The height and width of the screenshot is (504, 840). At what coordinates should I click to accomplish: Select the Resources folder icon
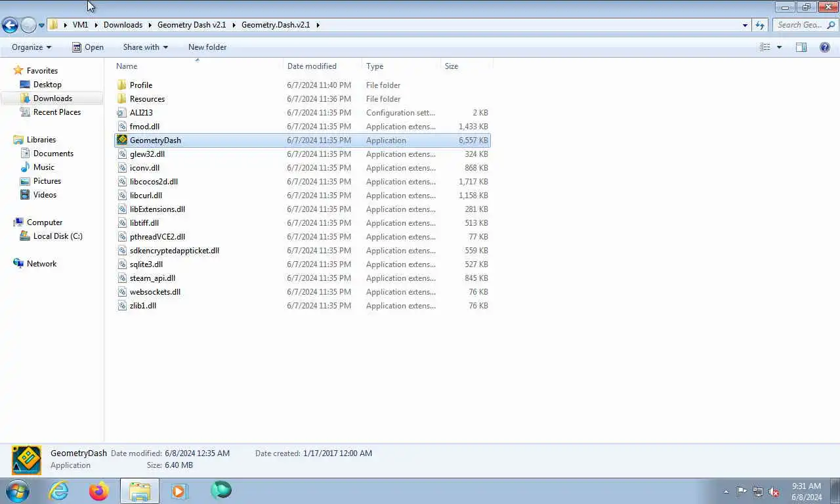[x=121, y=99]
